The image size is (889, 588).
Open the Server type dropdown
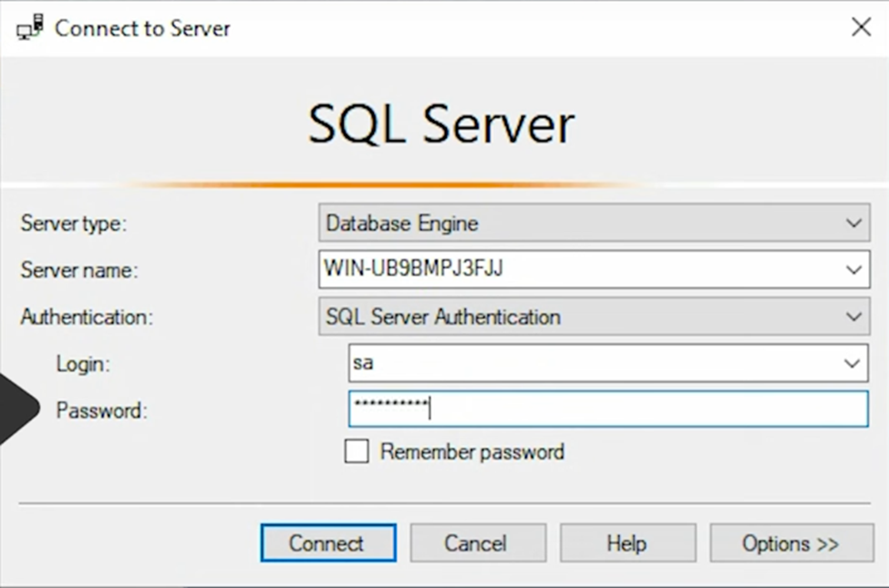click(x=594, y=222)
